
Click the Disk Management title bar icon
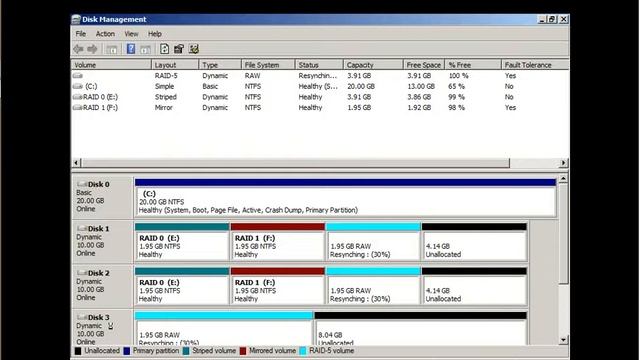76,19
